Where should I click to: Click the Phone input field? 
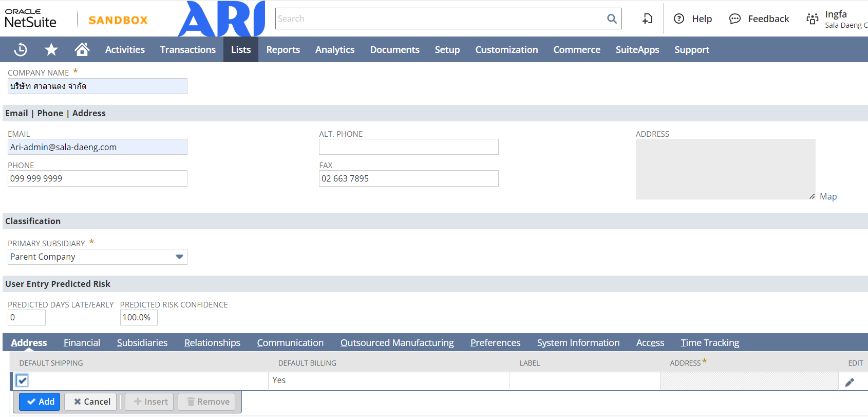[98, 178]
